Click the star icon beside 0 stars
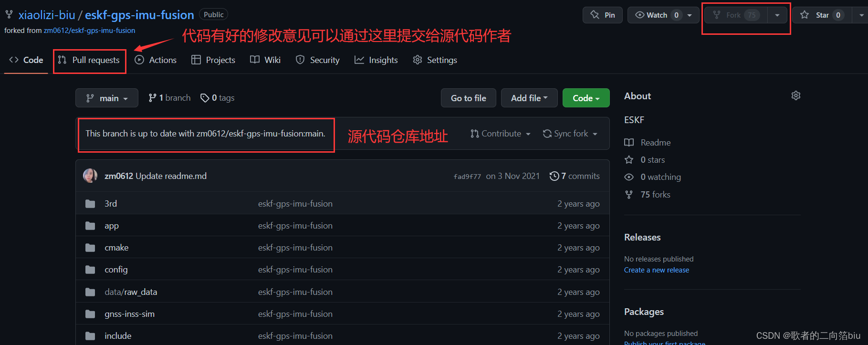The image size is (868, 345). click(x=629, y=160)
